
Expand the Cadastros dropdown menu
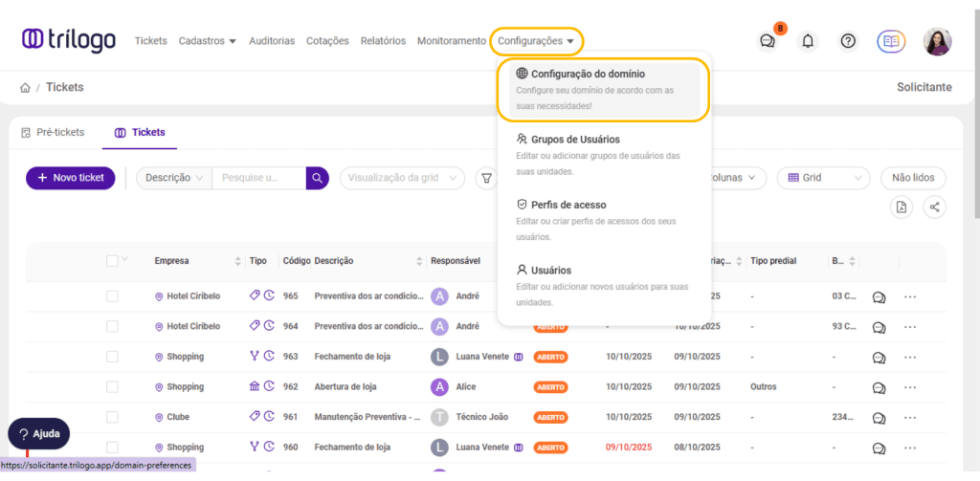207,41
